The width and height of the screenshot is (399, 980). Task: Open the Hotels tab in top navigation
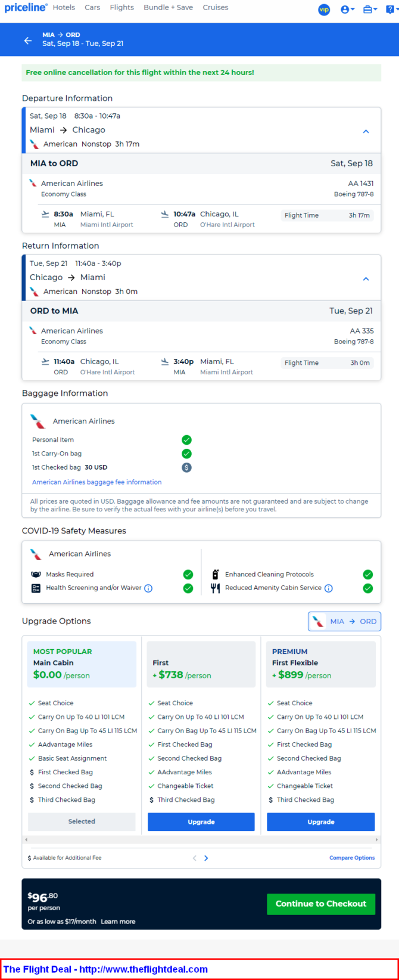[x=64, y=8]
